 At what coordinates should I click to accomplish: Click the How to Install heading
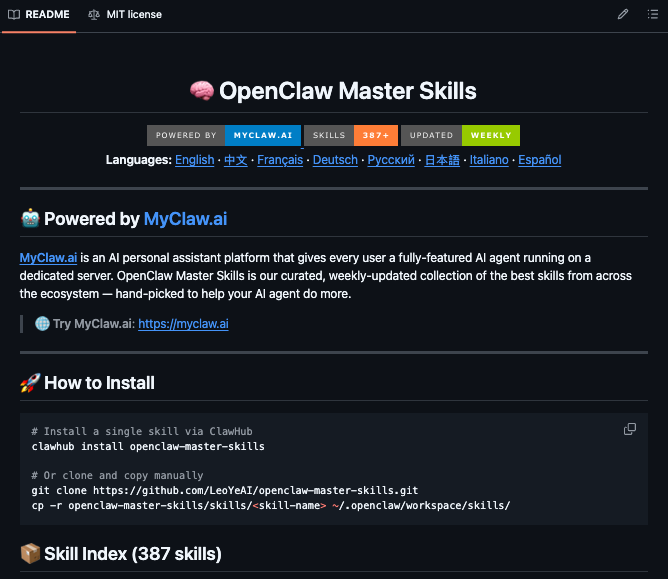99,383
